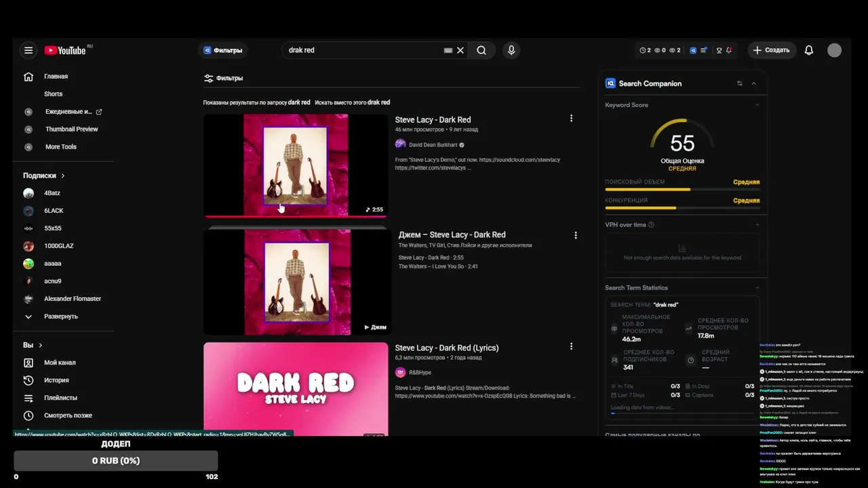
Task: Open the title 'Steve Lacy - Dark Red'
Action: (433, 120)
